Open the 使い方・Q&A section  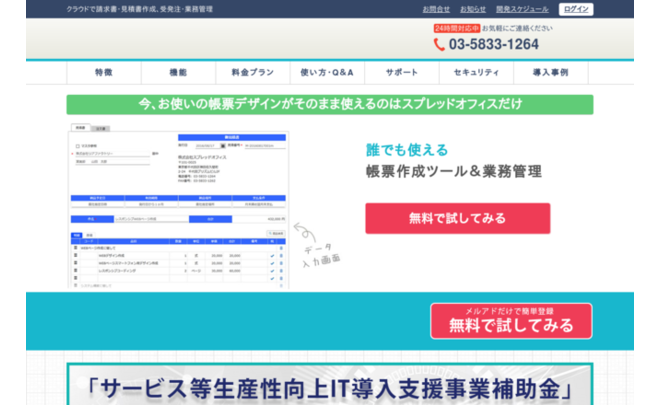click(327, 73)
